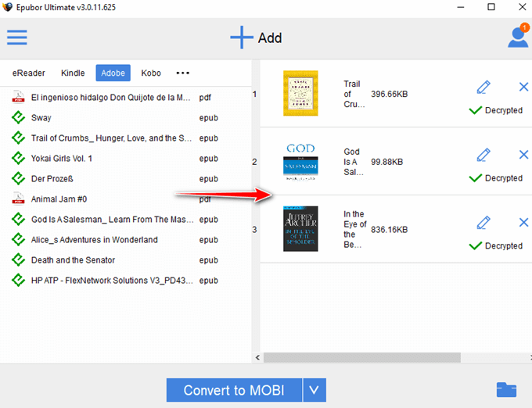Select 'Alice_s Adventures in Wonderland' title
The width and height of the screenshot is (532, 408).
pyautogui.click(x=95, y=240)
